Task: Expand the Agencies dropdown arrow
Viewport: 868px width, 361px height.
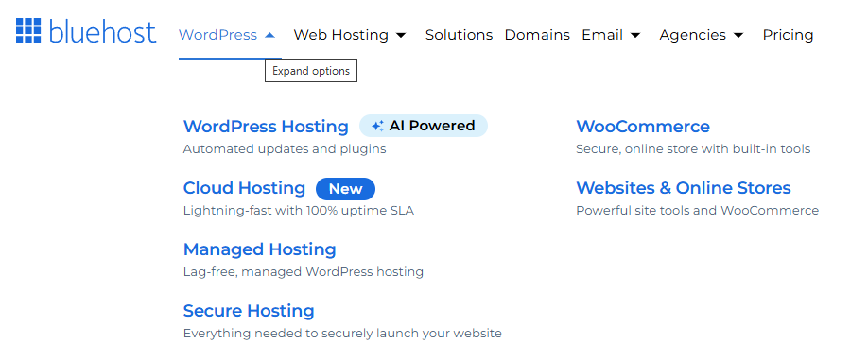Action: point(738,35)
